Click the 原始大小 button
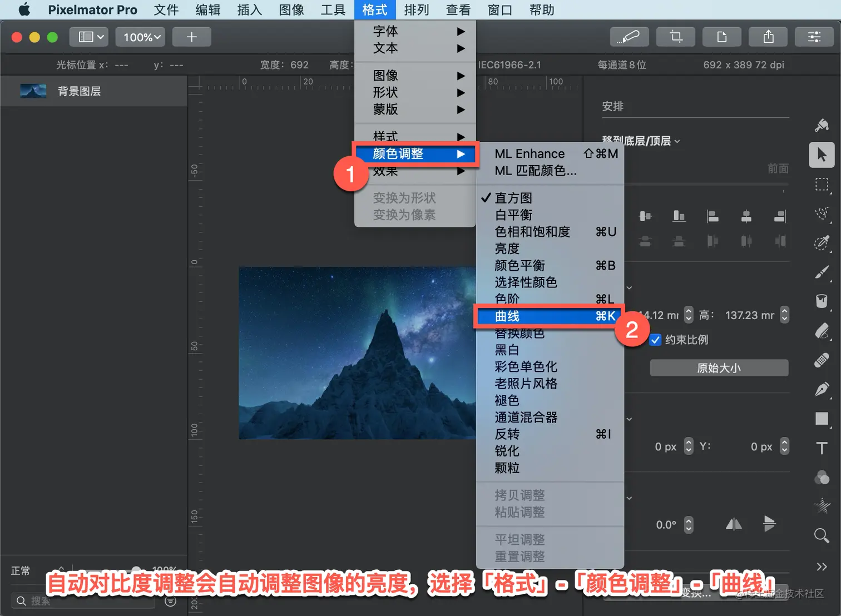 [x=719, y=368]
